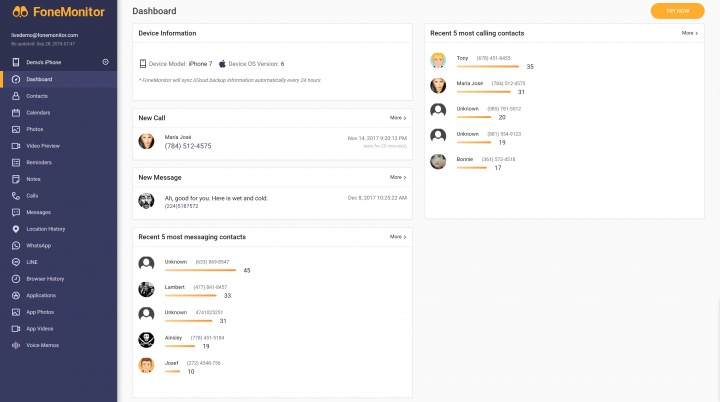Select the Reminders list icon
Viewport: 720px width, 402px height.
pos(16,162)
